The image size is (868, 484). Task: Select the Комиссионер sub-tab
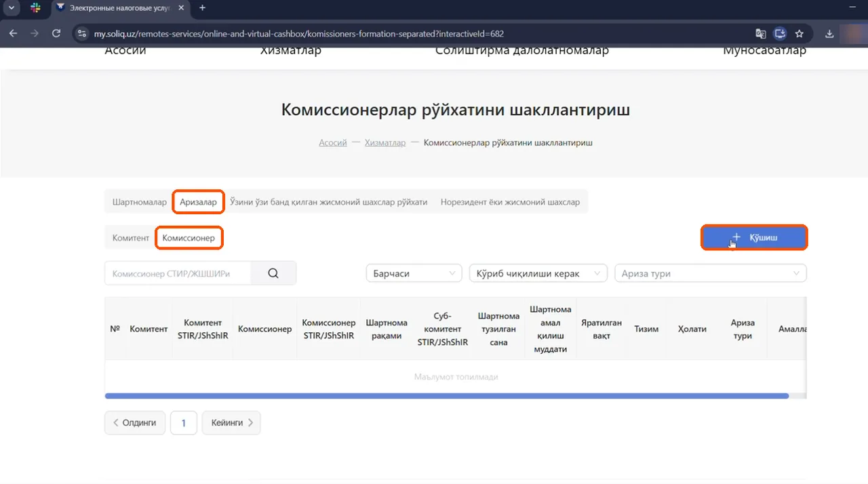[189, 238]
